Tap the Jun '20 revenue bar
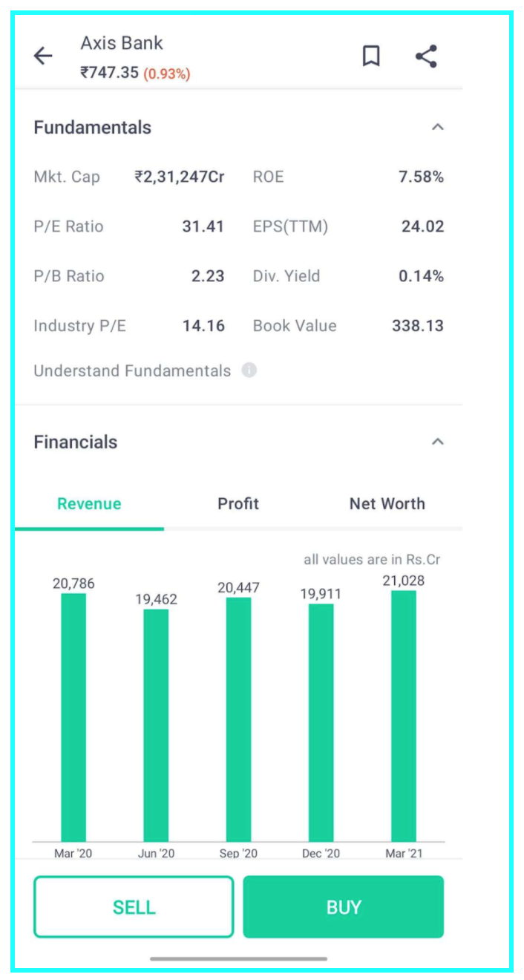This screenshot has height=980, width=524. point(156,725)
